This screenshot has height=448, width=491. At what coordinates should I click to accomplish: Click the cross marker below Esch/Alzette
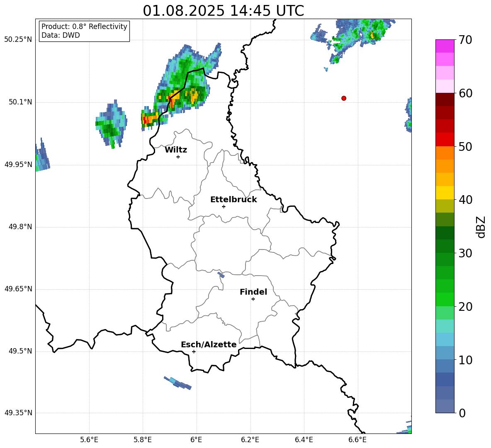(194, 351)
